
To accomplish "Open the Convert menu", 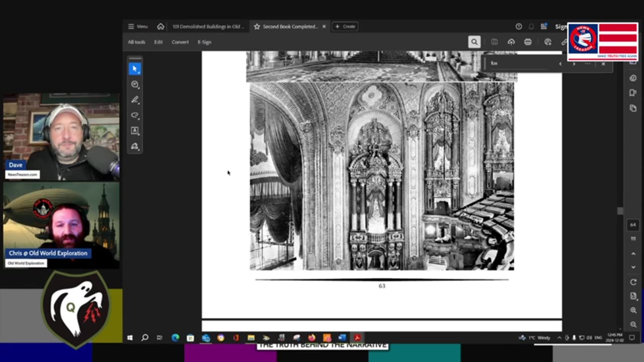I will [x=180, y=42].
